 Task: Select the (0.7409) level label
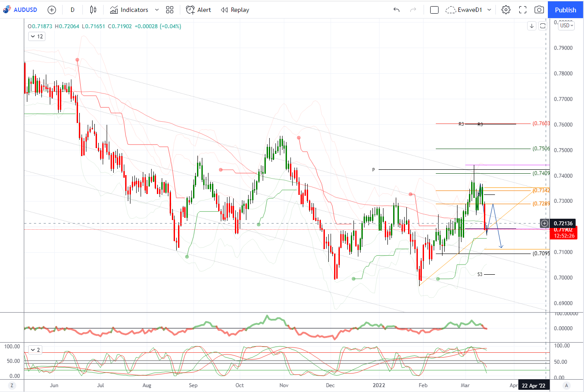(541, 173)
